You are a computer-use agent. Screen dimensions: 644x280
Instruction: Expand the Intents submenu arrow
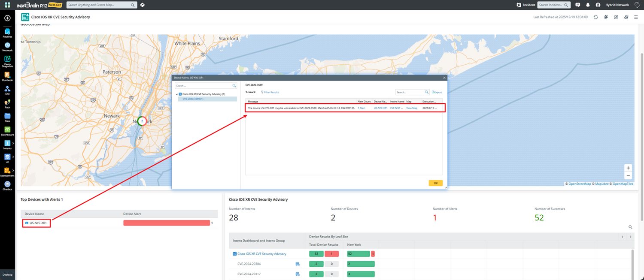(13, 143)
